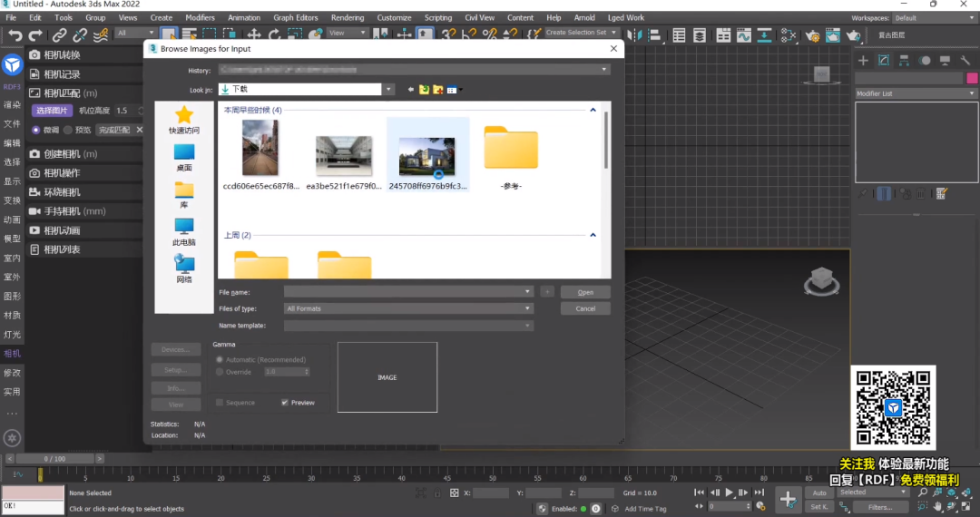Open the History dropdown
The height and width of the screenshot is (517, 980).
[x=603, y=70]
